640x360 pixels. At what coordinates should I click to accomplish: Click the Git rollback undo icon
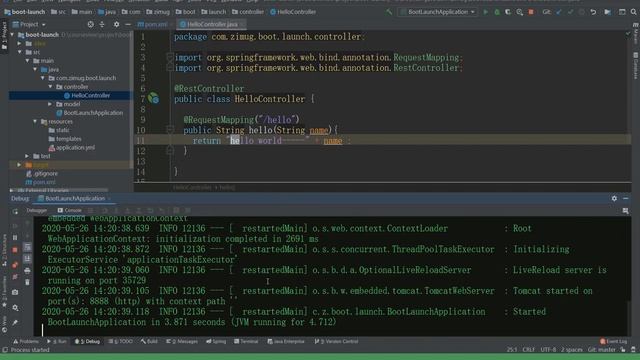(x=593, y=12)
